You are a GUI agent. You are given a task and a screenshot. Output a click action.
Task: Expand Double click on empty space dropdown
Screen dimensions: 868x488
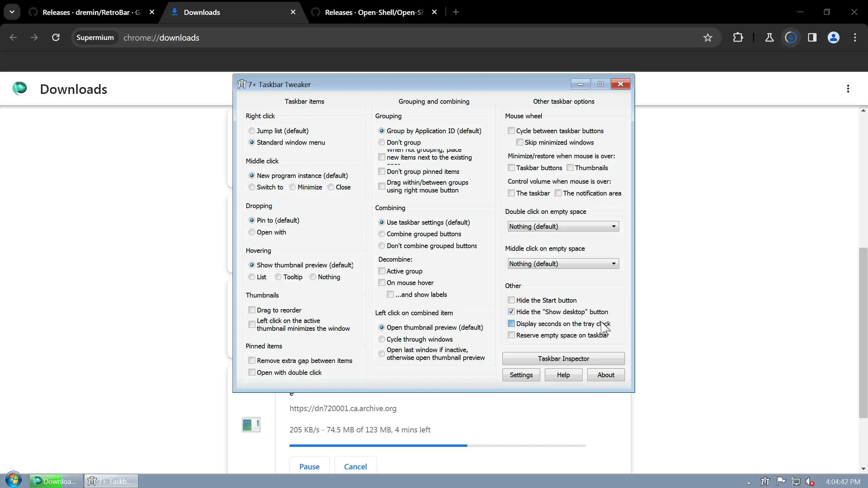pos(563,226)
